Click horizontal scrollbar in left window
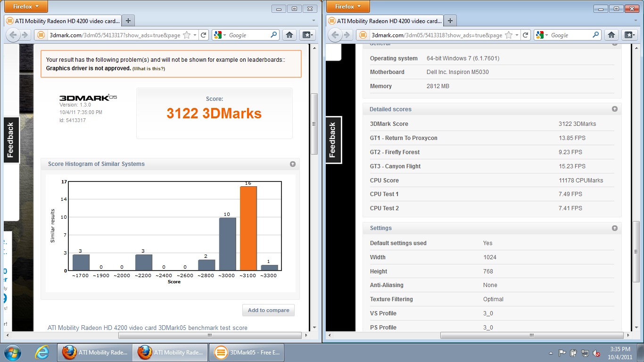Viewport: 644px width, 362px height. coord(210,336)
